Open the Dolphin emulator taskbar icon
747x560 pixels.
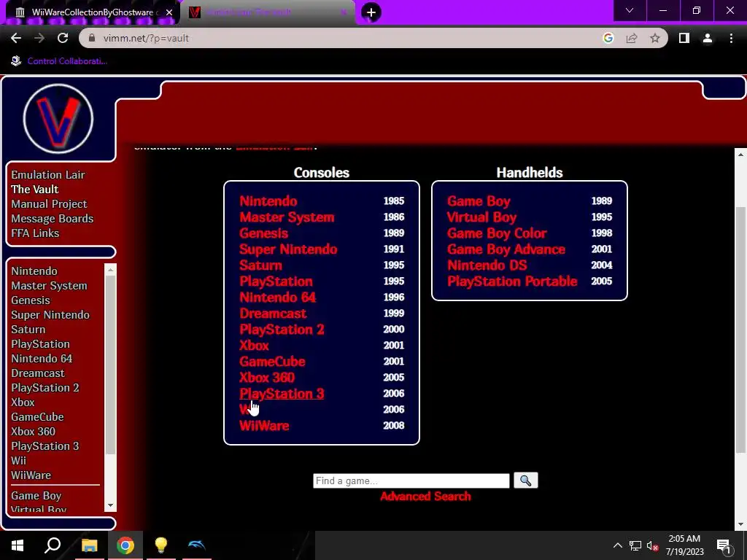click(x=197, y=545)
